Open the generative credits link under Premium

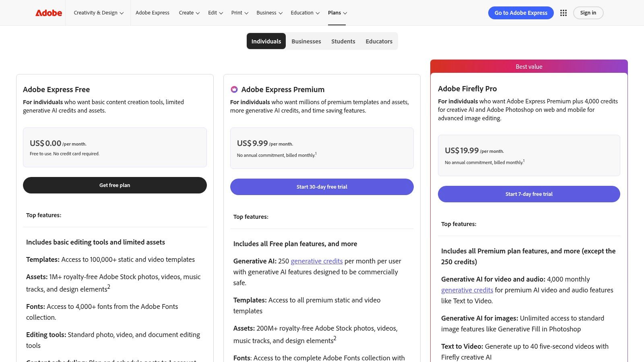pyautogui.click(x=316, y=261)
